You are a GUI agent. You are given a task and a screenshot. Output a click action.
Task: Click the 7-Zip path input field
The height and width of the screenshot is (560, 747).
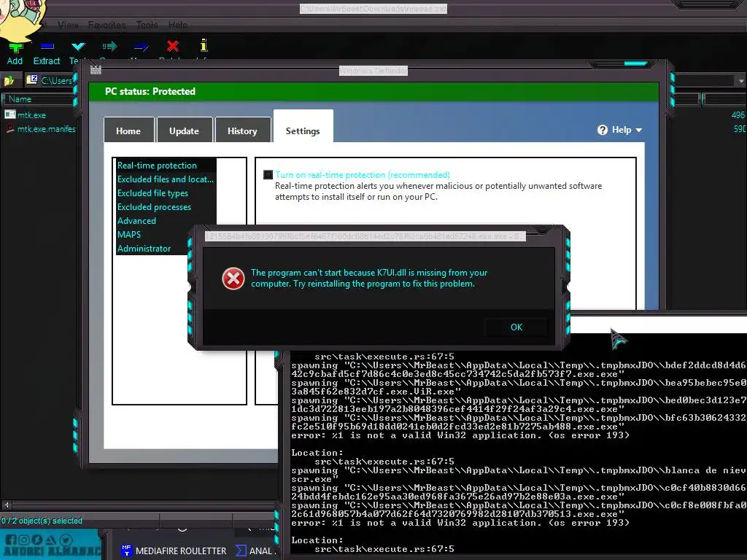(56, 80)
